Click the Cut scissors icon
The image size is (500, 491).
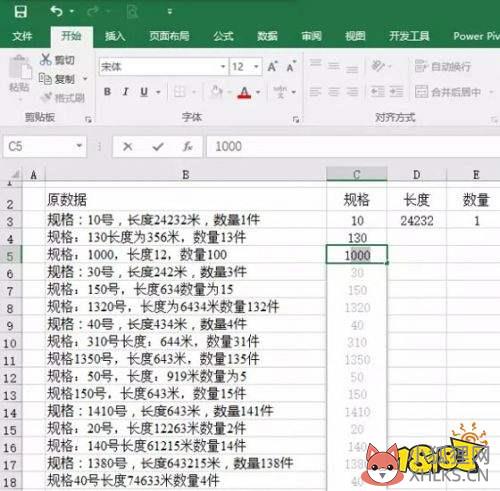pyautogui.click(x=46, y=59)
